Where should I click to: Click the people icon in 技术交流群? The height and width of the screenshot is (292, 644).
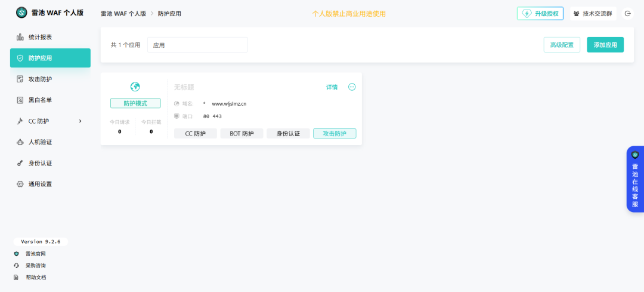point(577,14)
